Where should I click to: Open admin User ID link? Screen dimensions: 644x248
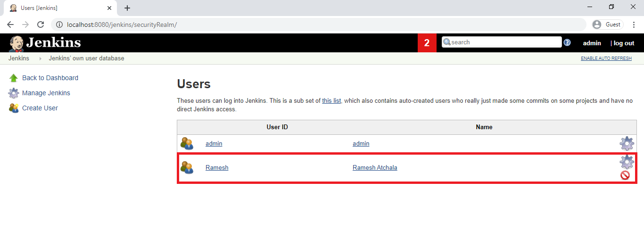(x=214, y=144)
